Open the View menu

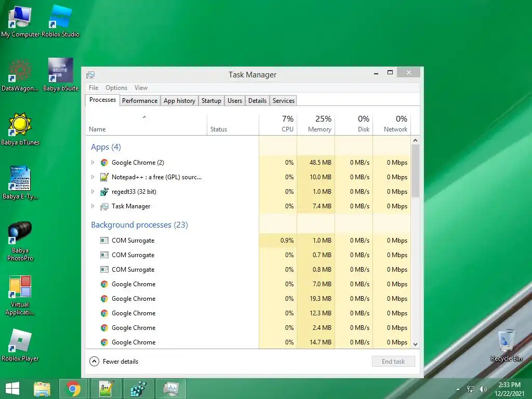(141, 87)
